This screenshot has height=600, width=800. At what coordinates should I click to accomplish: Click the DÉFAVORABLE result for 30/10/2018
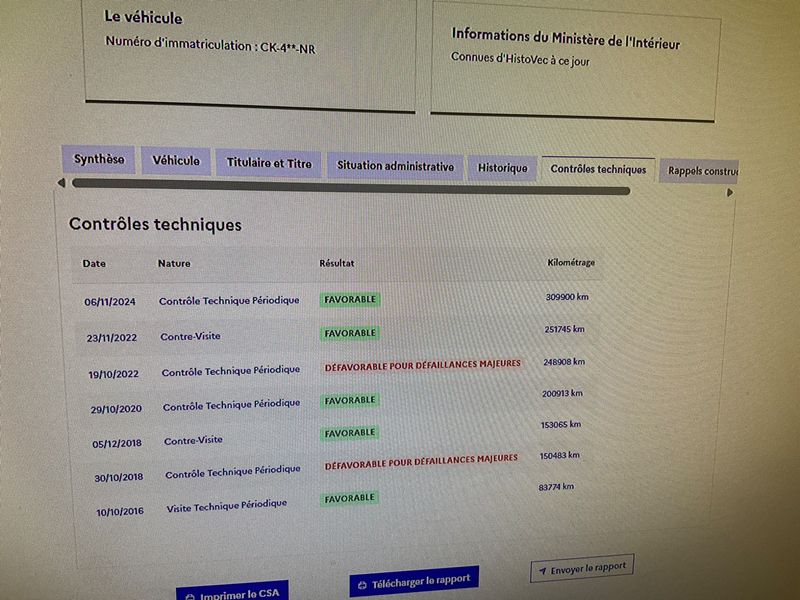pyautogui.click(x=421, y=462)
